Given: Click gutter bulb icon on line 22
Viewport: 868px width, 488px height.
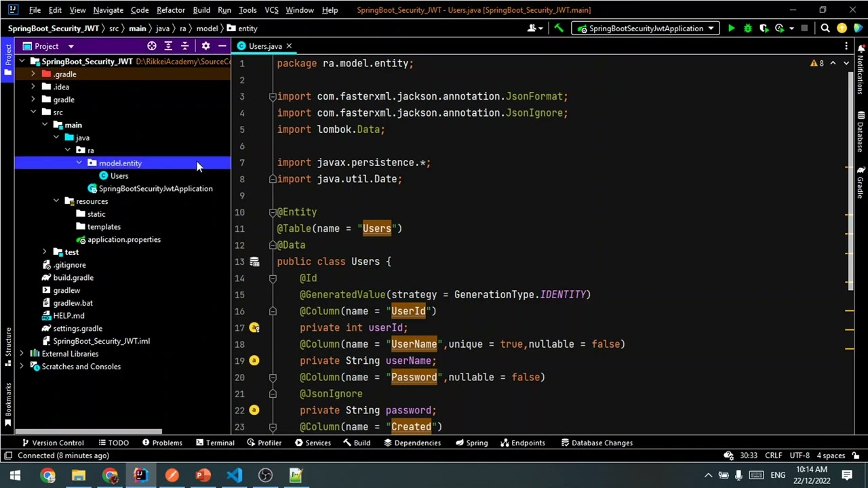Looking at the screenshot, I should tap(254, 410).
